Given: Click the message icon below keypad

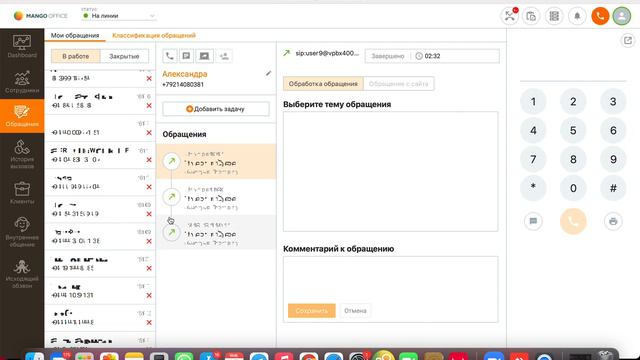Looking at the screenshot, I should 533,221.
